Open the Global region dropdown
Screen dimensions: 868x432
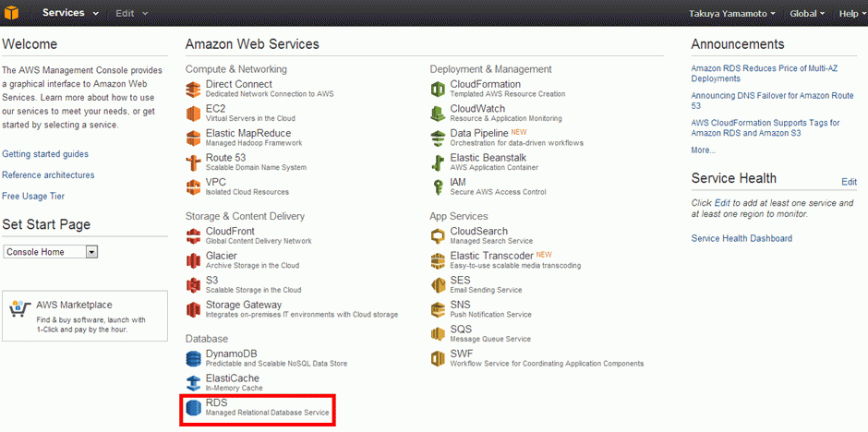tap(807, 13)
